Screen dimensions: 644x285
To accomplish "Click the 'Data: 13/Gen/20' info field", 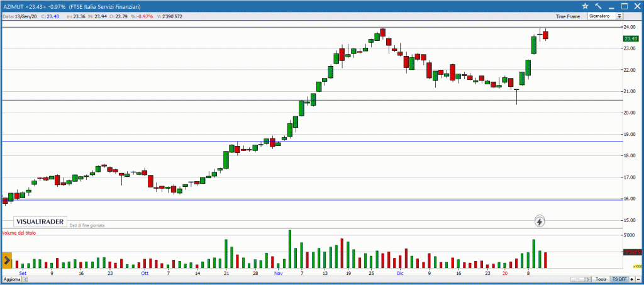I will click(19, 16).
